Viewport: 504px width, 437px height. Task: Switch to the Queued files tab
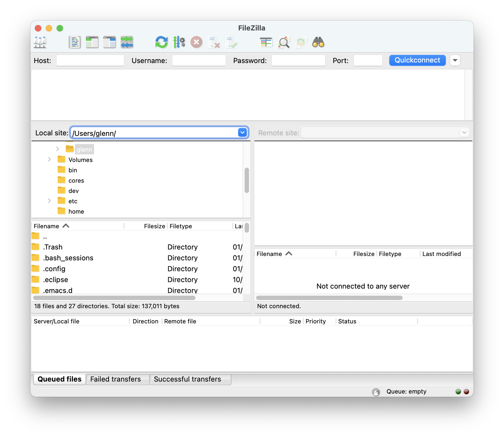pyautogui.click(x=60, y=379)
